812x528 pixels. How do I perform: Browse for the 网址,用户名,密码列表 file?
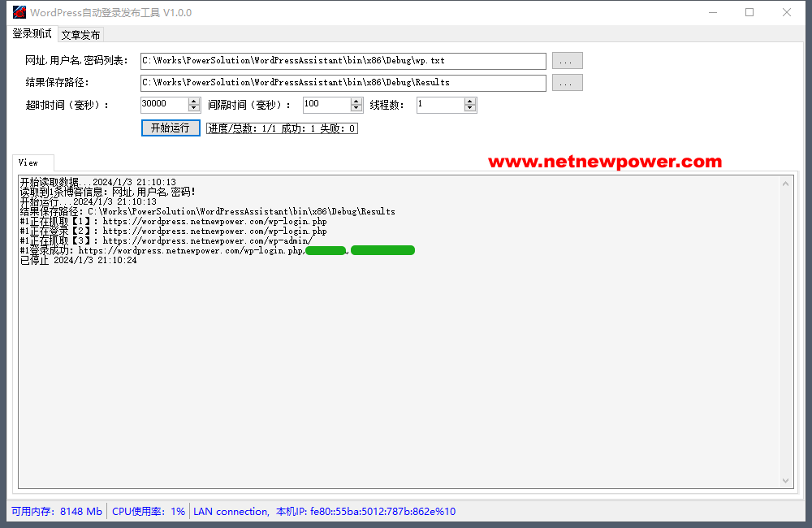[x=567, y=61]
